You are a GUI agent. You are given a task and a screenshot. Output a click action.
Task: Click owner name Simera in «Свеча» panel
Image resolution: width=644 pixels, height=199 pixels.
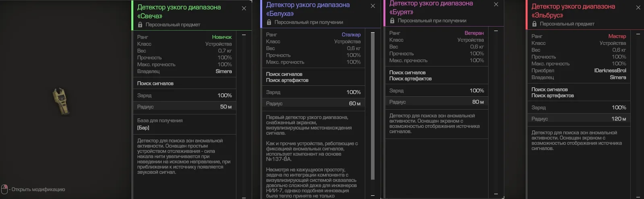click(224, 71)
